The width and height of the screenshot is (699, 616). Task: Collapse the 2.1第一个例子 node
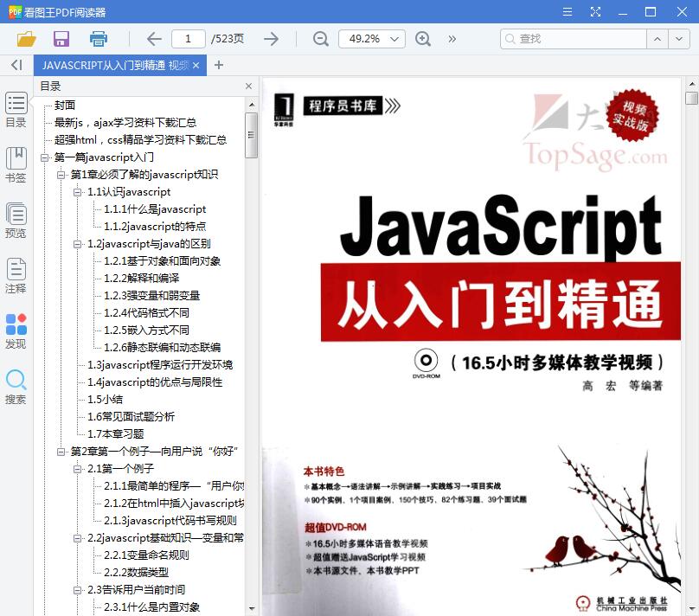click(77, 470)
